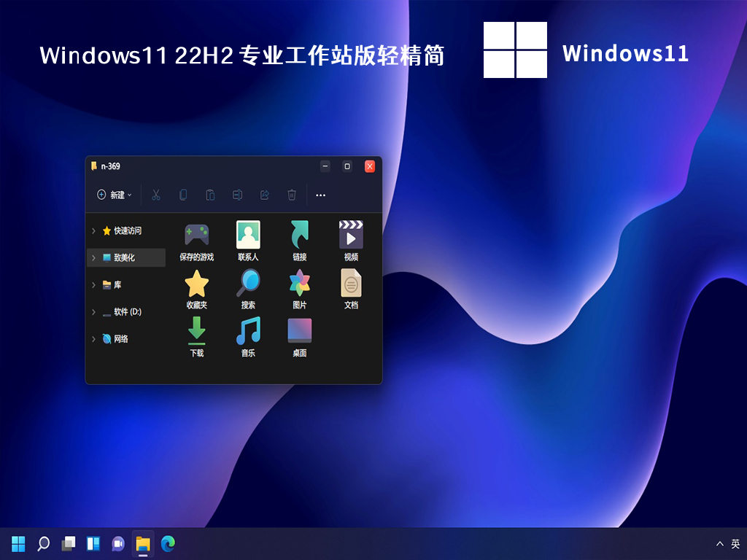Click the delete trash toolbar icon
Viewport: 747px width, 560px height.
[292, 195]
